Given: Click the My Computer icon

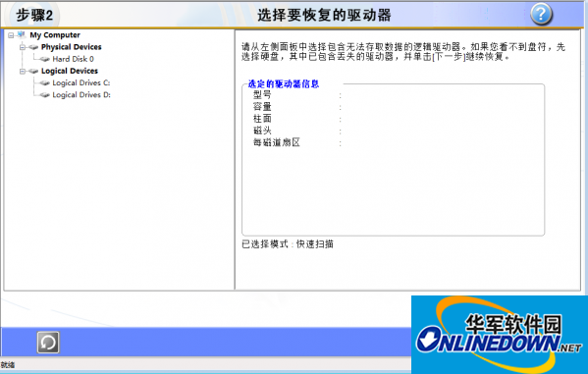Looking at the screenshot, I should click(22, 35).
